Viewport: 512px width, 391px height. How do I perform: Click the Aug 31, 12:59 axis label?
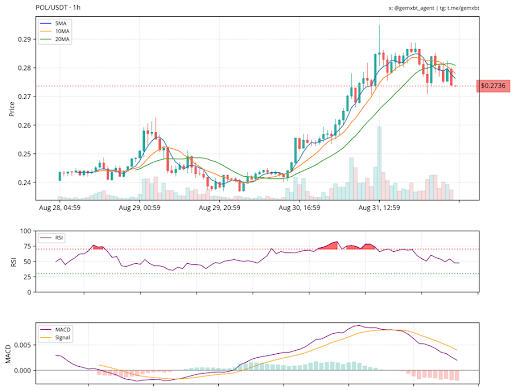click(379, 208)
